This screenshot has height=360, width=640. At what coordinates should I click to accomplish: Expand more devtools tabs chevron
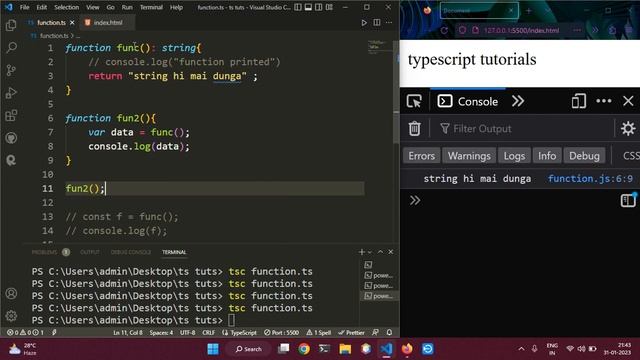coord(518,101)
